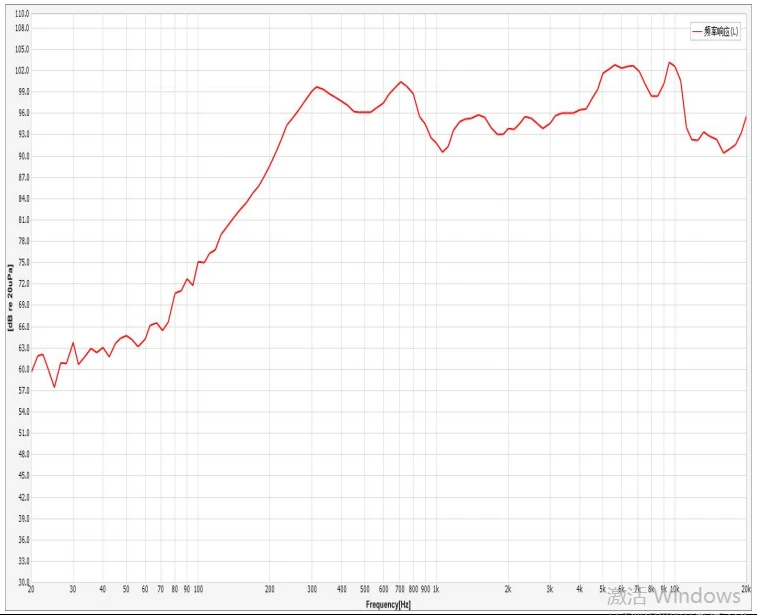Screen dimensions: 757x615
Task: Select the 500 frequency tick label
Action: [x=365, y=589]
